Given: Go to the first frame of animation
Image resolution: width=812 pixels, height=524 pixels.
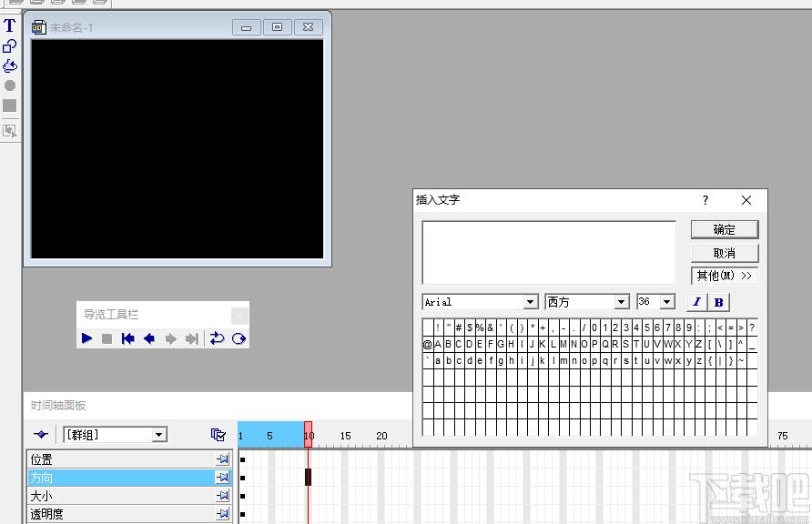Looking at the screenshot, I should (128, 338).
